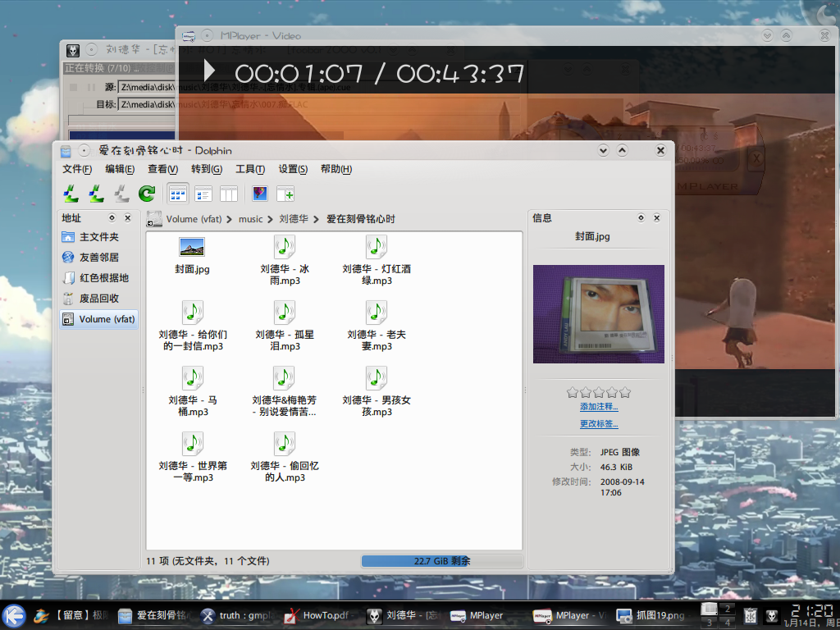Click the 21:20 clock in the panel
840x630 pixels.
pyautogui.click(x=812, y=610)
